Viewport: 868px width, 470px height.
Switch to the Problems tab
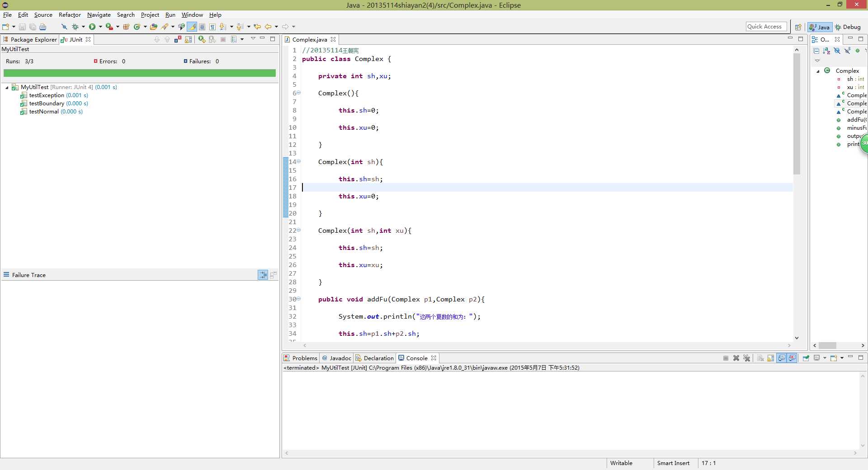pyautogui.click(x=301, y=358)
